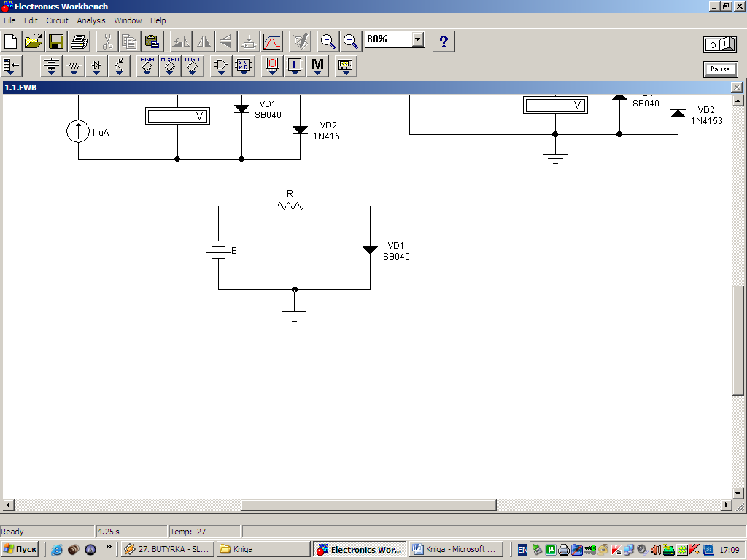Print the circuit

tap(79, 42)
